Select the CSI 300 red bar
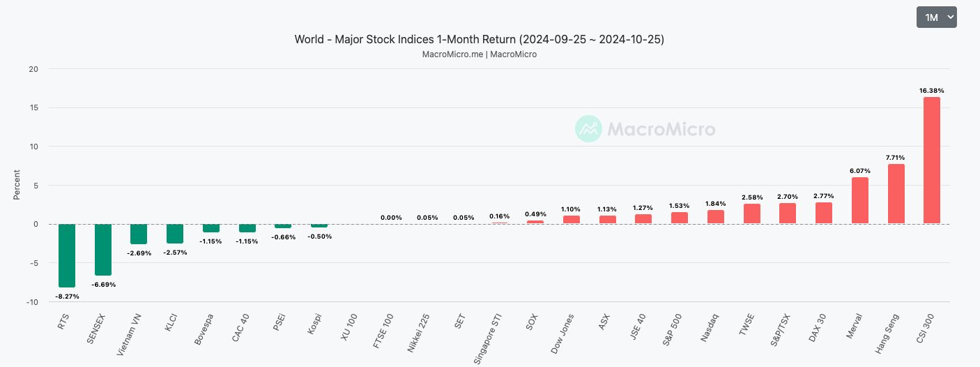Viewport: 980px width, 367px height. pos(932,160)
